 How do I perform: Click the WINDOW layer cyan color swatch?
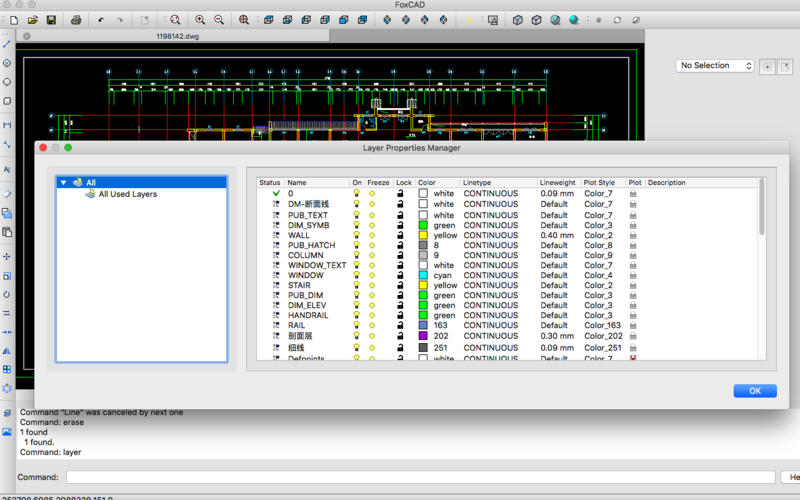(x=423, y=275)
